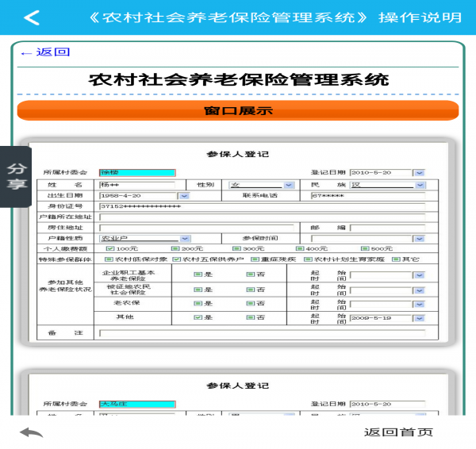The width and height of the screenshot is (476, 449).
Task: Check the 500元 contribution box
Action: coord(365,248)
